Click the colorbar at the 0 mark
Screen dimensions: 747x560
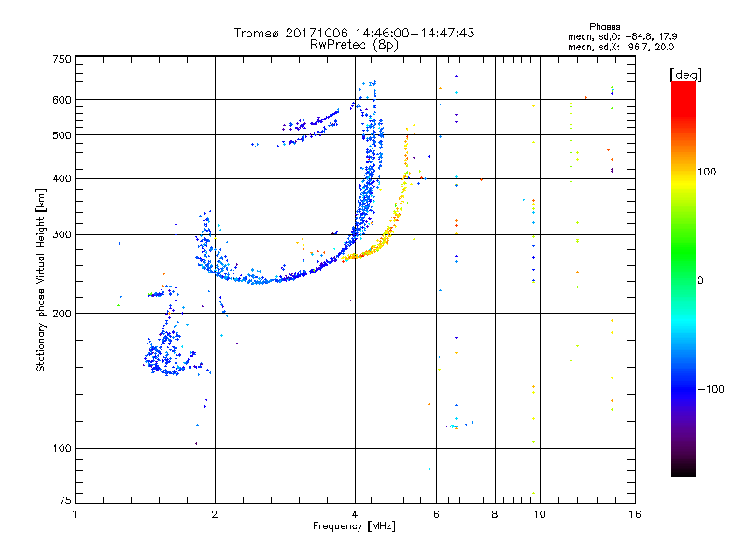684,280
